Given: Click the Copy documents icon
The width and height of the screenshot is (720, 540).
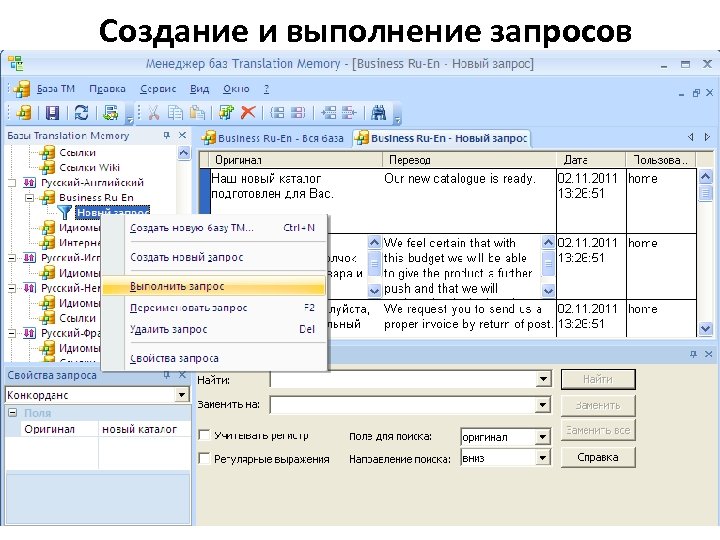Looking at the screenshot, I should pos(175,112).
